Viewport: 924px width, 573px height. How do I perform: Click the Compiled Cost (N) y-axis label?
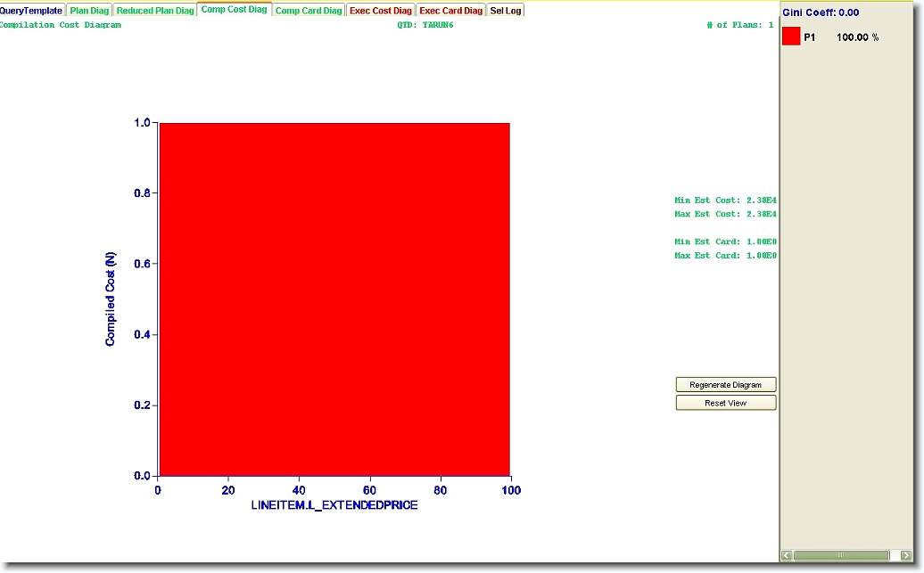click(x=111, y=299)
